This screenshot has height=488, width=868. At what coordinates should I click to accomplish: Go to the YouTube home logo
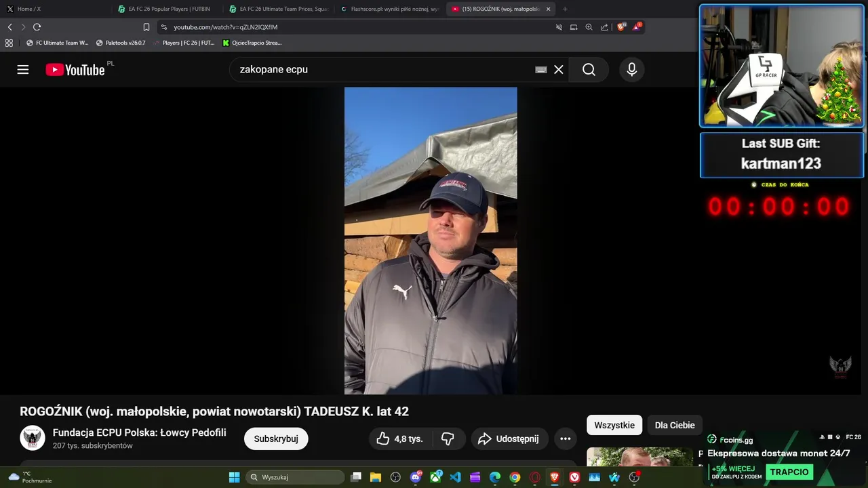point(75,70)
